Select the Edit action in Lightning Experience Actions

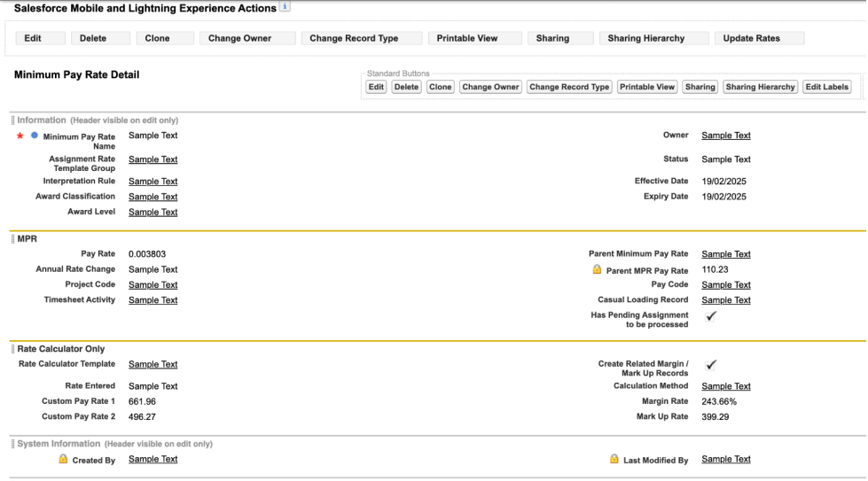(41, 38)
